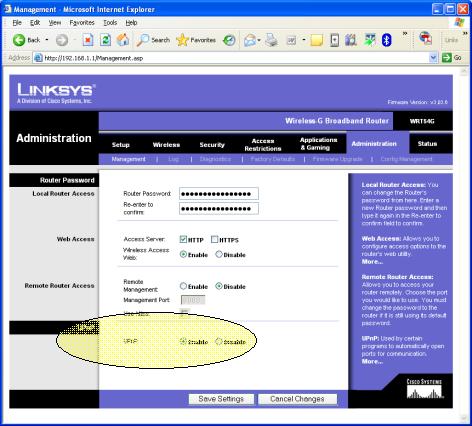Image resolution: width=472 pixels, height=426 pixels.
Task: Open the View menu
Action: point(55,23)
